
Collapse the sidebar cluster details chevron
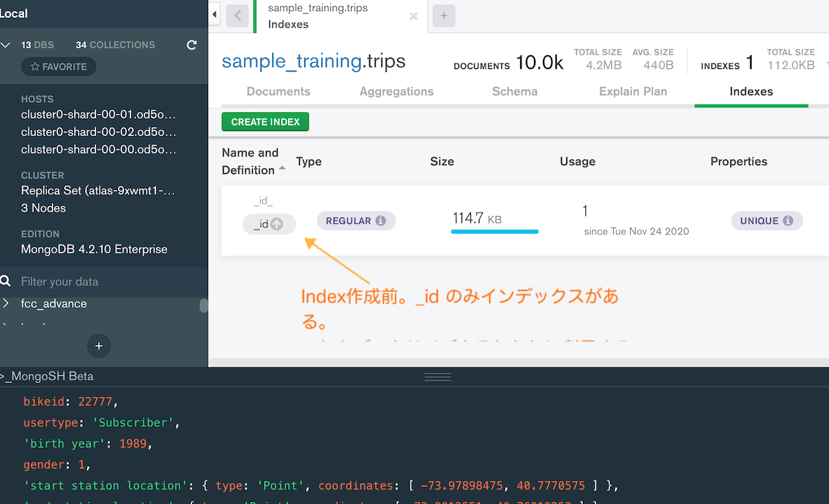pyautogui.click(x=6, y=45)
